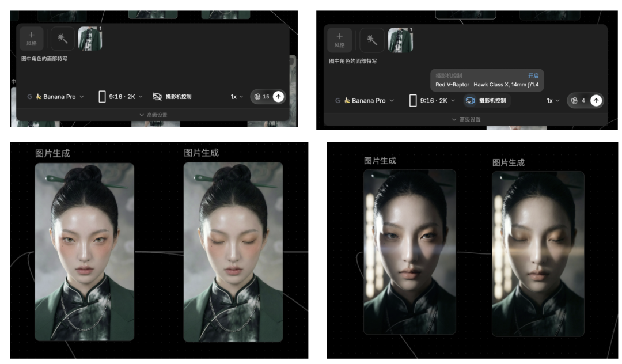Screen dimensions: 622x364
Task: Click the 风格 plus button in the 4-credit panel
Action: pyautogui.click(x=340, y=40)
